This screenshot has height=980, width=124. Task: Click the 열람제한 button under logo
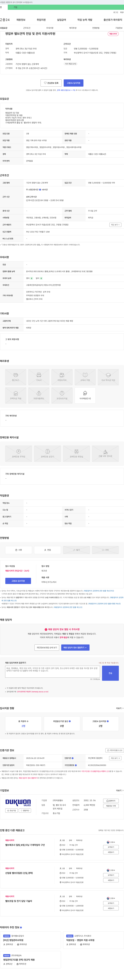click(x=25, y=811)
